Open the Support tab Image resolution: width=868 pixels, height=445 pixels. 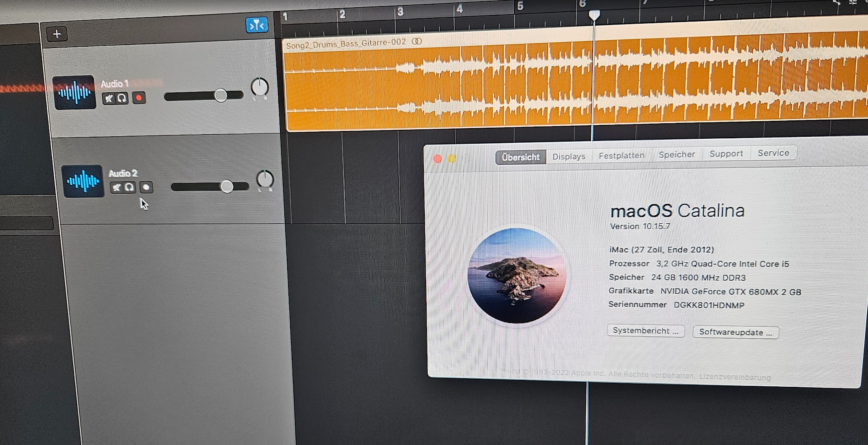(x=726, y=154)
